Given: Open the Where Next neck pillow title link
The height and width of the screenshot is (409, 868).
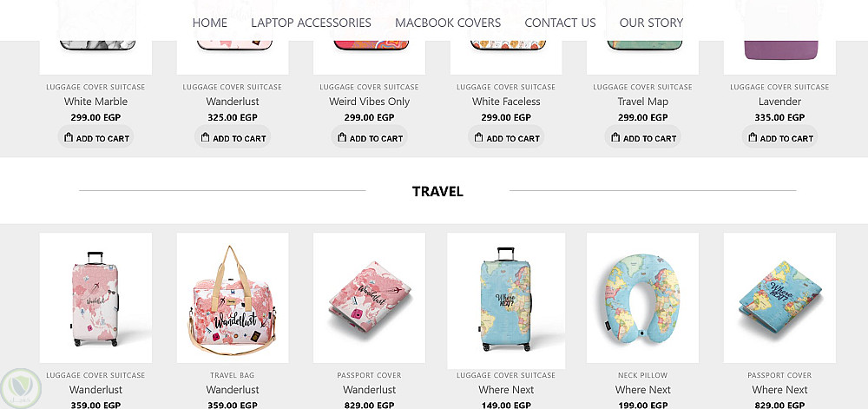Looking at the screenshot, I should (x=642, y=390).
